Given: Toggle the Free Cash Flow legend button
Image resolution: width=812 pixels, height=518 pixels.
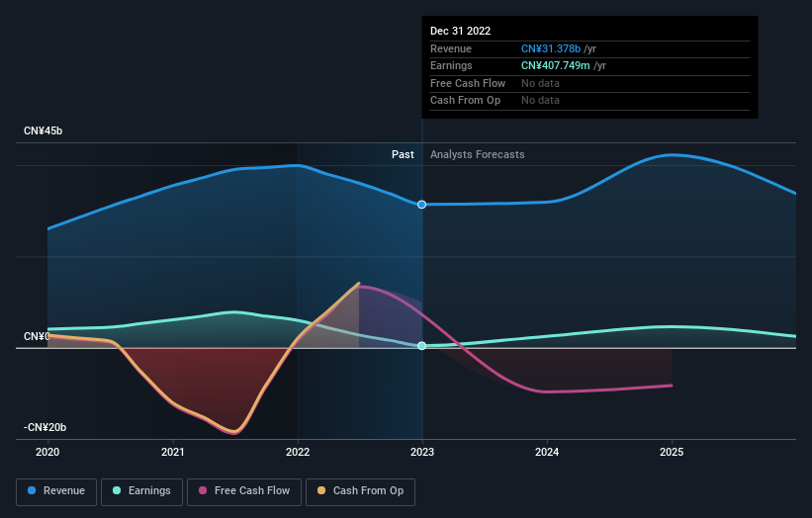Looking at the screenshot, I should [244, 491].
